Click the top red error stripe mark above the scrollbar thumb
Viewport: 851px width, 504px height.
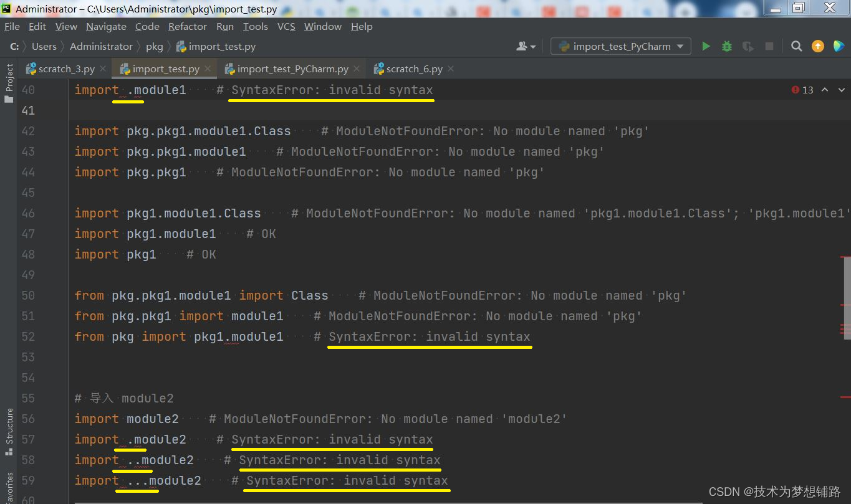845,257
